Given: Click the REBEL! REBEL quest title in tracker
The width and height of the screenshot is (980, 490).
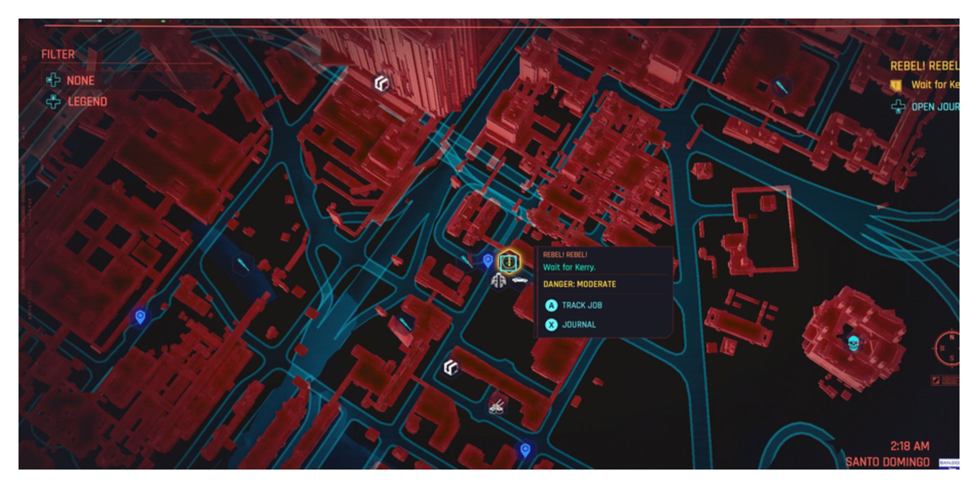Looking at the screenshot, I should click(925, 66).
